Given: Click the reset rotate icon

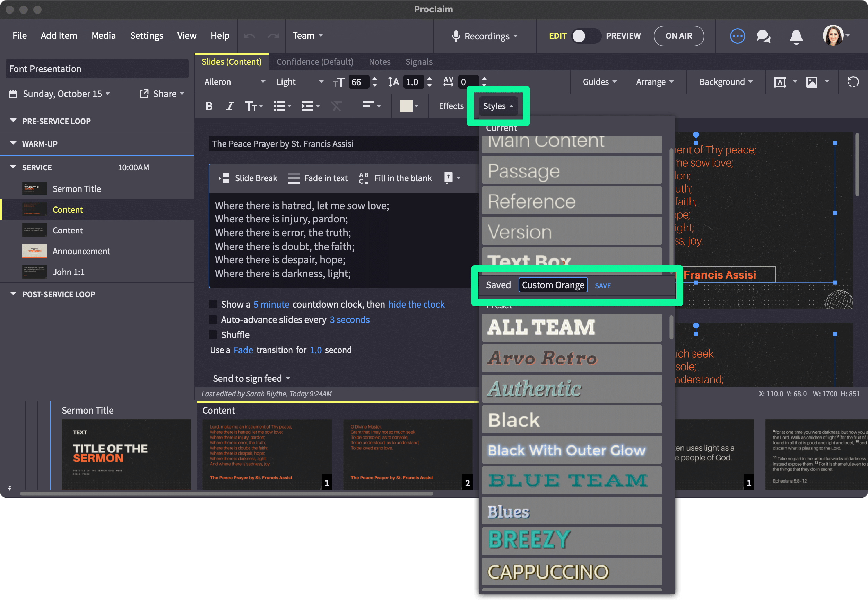Looking at the screenshot, I should coord(853,82).
